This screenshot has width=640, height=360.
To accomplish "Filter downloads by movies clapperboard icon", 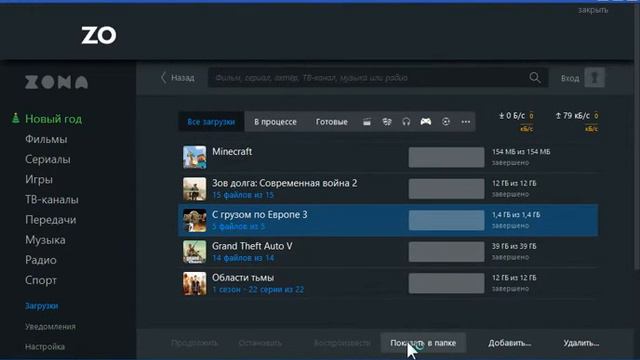I will tap(367, 122).
